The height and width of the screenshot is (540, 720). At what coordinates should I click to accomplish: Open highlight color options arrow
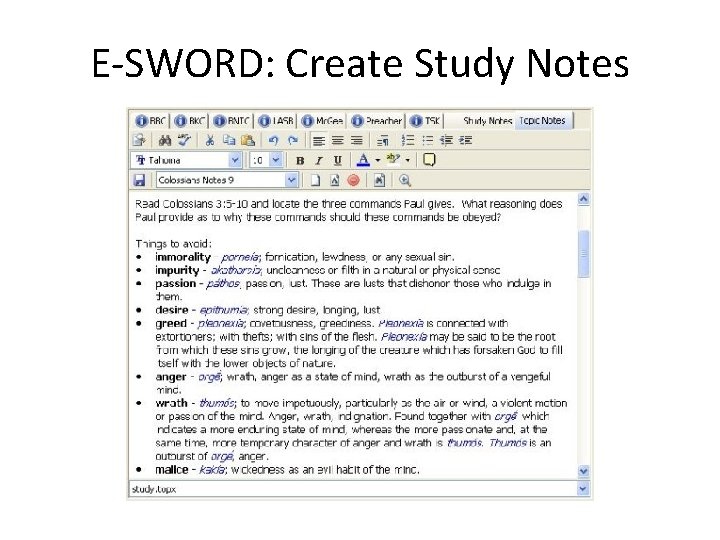[x=408, y=160]
